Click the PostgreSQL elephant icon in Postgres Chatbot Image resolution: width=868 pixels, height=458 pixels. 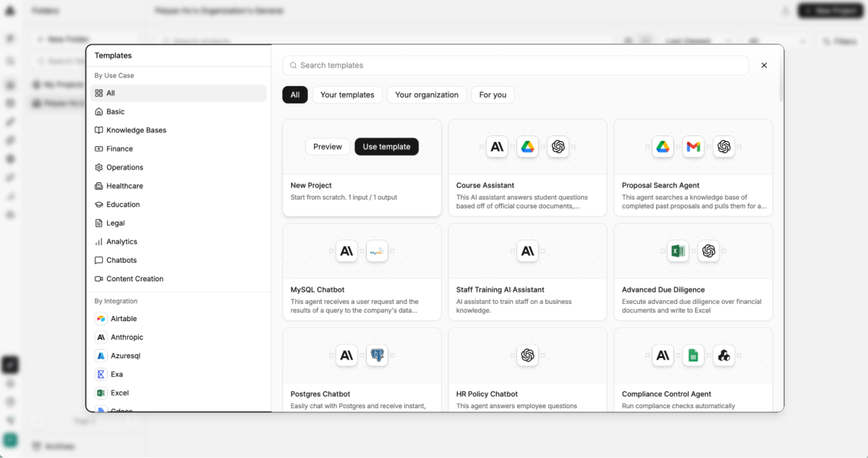(x=377, y=355)
